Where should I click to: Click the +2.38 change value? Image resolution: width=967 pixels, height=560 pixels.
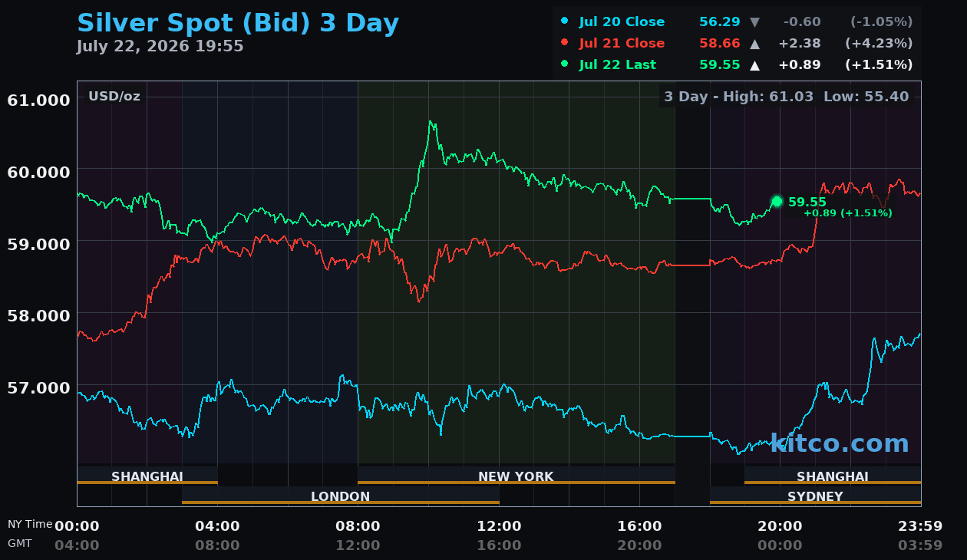tap(800, 44)
